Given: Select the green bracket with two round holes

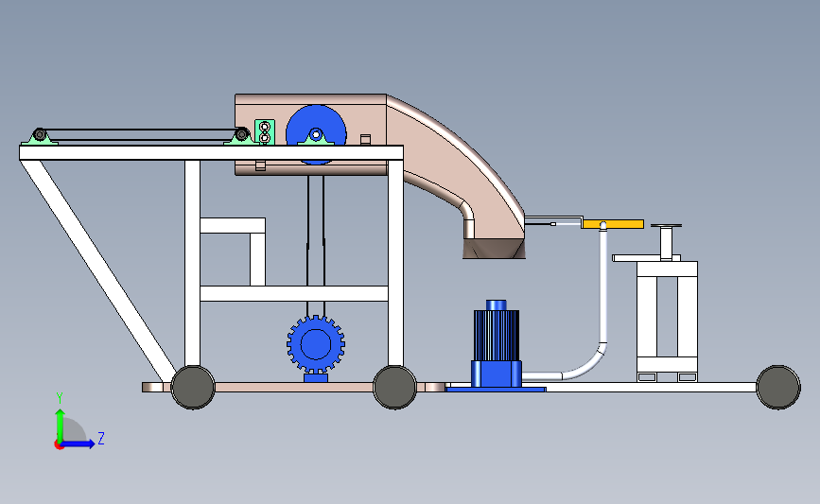Looking at the screenshot, I should click(265, 132).
